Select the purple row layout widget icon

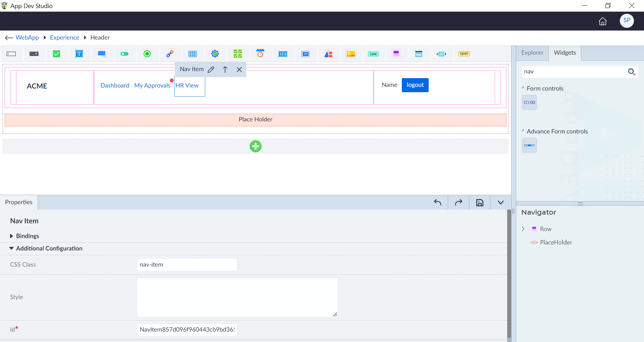[396, 54]
